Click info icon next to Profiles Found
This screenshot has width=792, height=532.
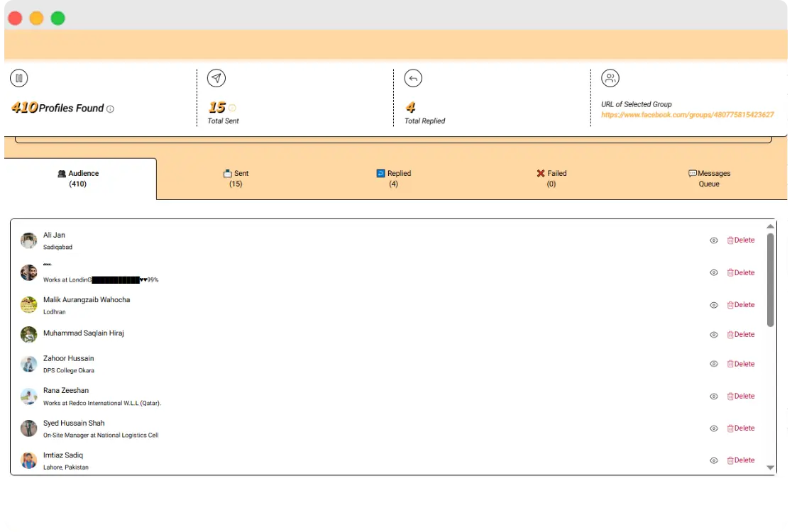click(x=110, y=109)
